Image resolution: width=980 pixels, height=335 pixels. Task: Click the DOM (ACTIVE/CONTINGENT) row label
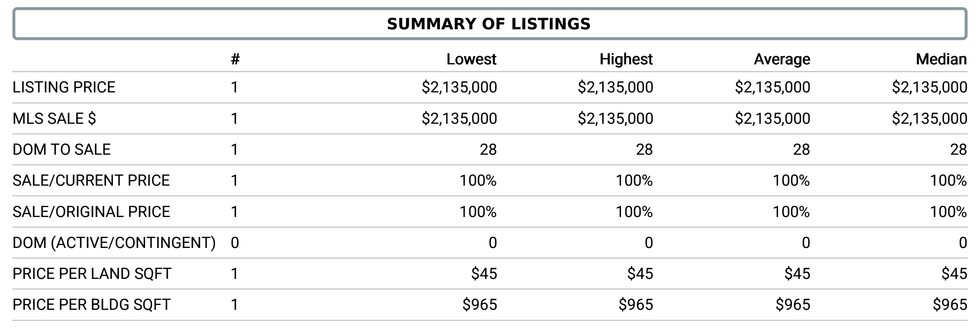114,243
